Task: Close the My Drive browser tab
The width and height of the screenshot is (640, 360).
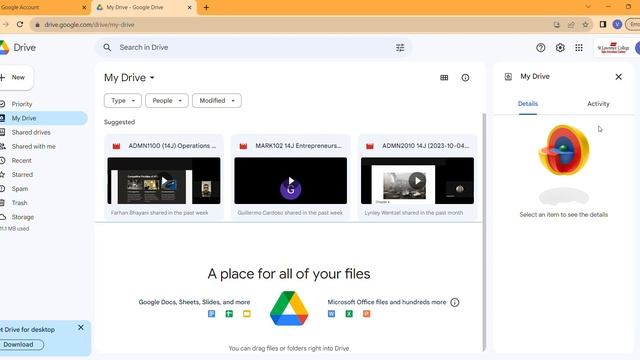Action: click(x=189, y=7)
